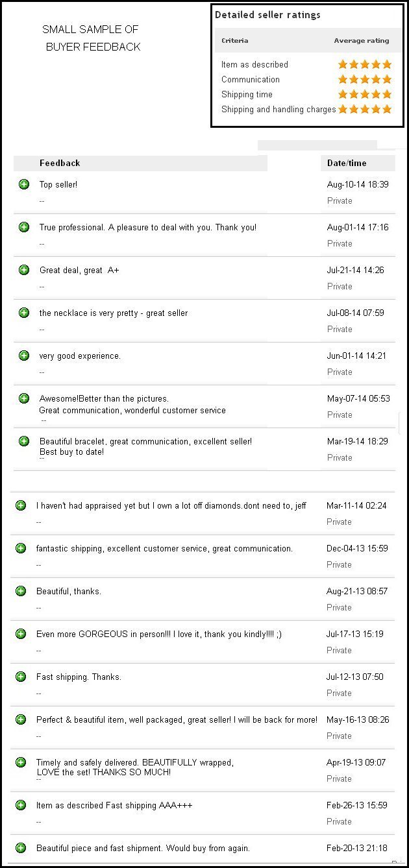Click the green icon beside 'very good experience.'
This screenshot has width=409, height=868.
pos(24,356)
